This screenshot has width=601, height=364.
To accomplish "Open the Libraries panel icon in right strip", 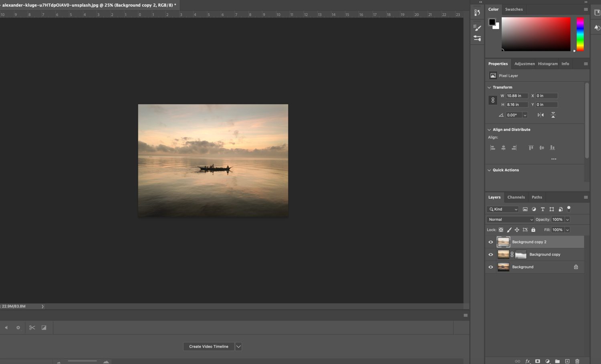I will coord(597,12).
